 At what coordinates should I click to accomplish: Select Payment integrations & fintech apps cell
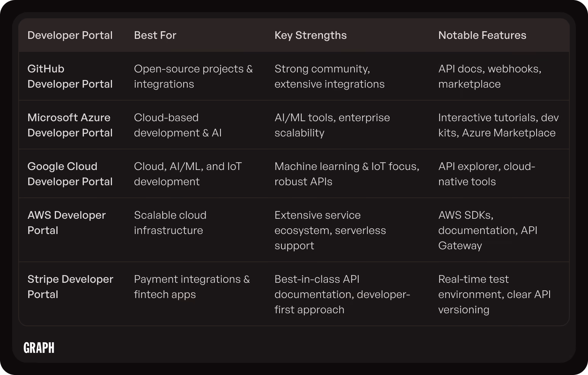point(192,287)
